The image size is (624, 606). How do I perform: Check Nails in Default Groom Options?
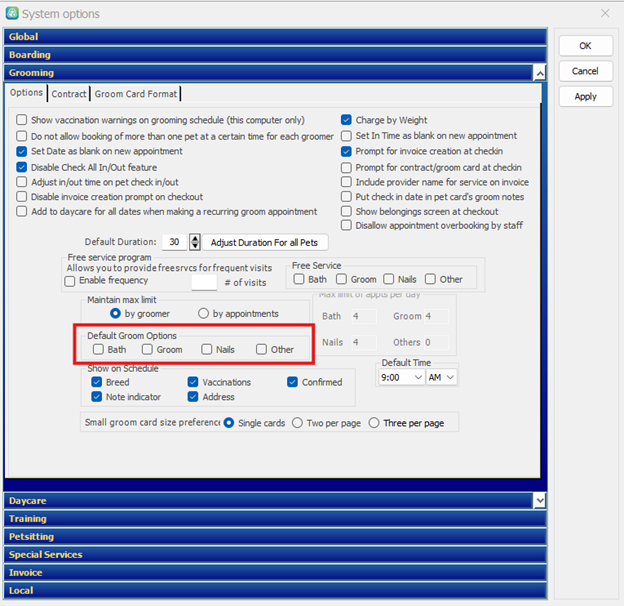point(207,349)
